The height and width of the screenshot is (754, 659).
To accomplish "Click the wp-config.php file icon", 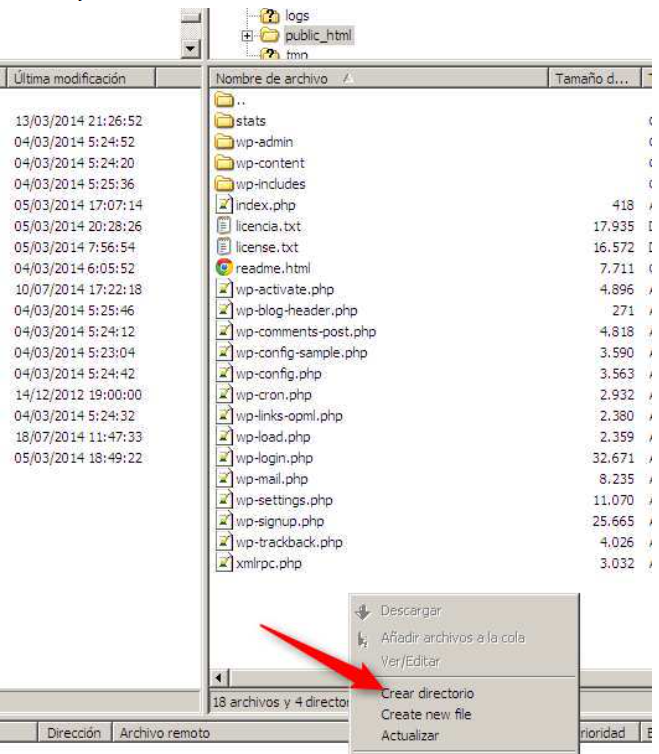I will 225,374.
